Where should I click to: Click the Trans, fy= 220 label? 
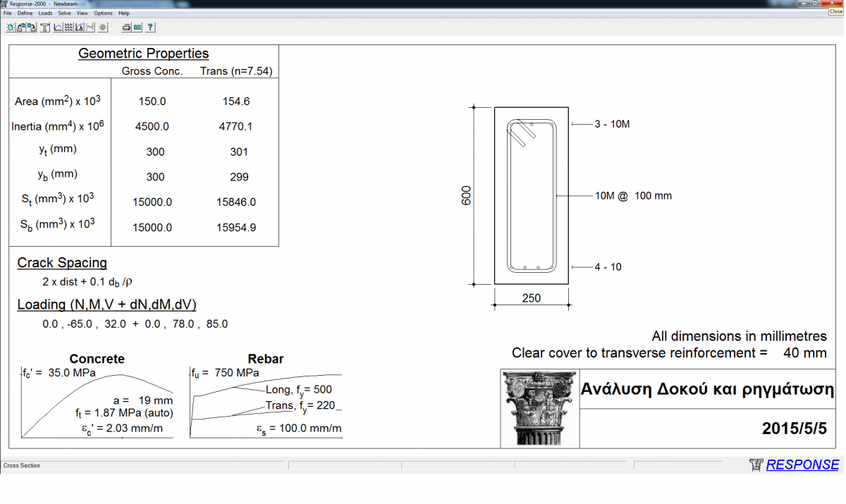coord(299,406)
